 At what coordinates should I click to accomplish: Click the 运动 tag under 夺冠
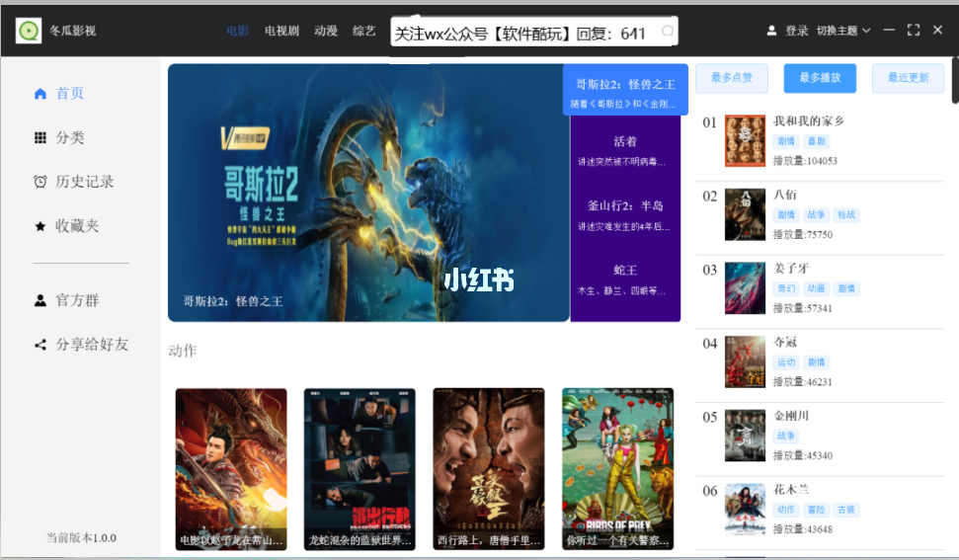coord(786,361)
